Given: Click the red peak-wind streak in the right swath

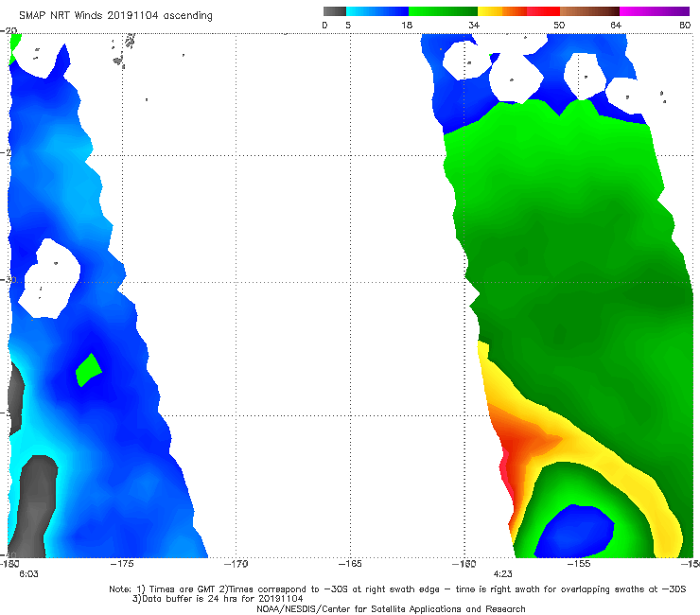Looking at the screenshot, I should (x=506, y=472).
